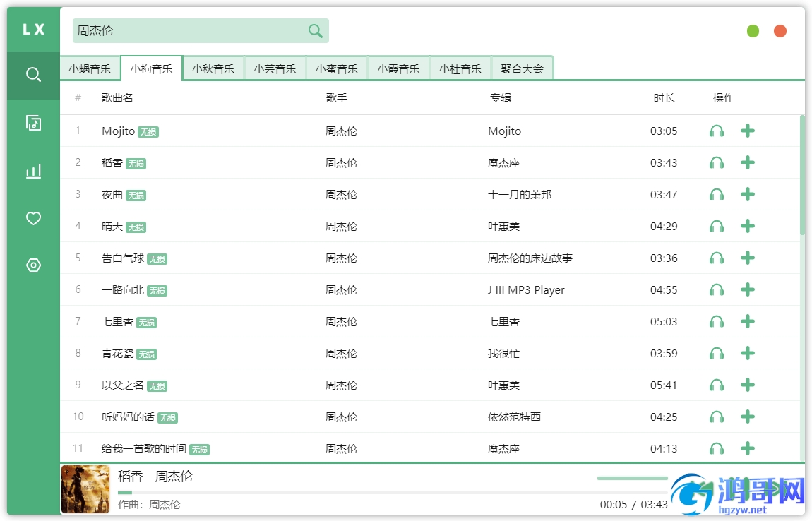Play 晴天 using headphone icon
Image resolution: width=812 pixels, height=521 pixels.
(717, 227)
